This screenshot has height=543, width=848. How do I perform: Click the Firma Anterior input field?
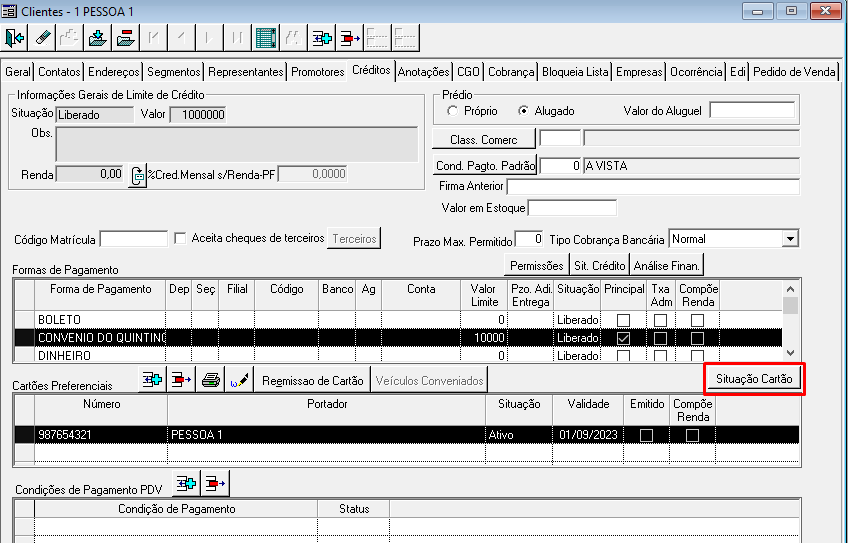coord(653,187)
